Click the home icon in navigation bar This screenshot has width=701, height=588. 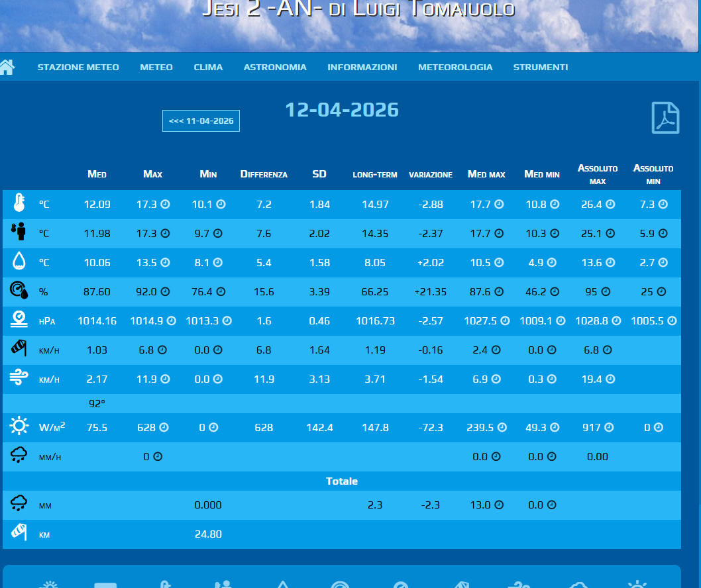(x=7, y=67)
